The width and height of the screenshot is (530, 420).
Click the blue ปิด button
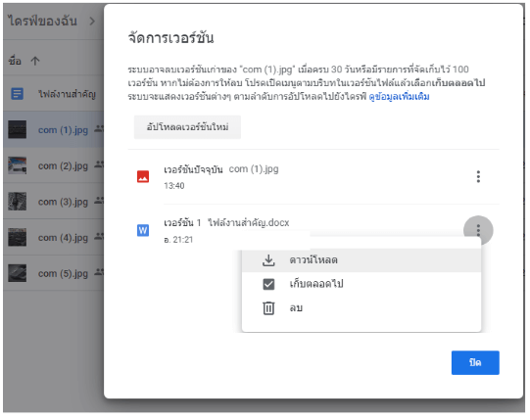pyautogui.click(x=475, y=362)
